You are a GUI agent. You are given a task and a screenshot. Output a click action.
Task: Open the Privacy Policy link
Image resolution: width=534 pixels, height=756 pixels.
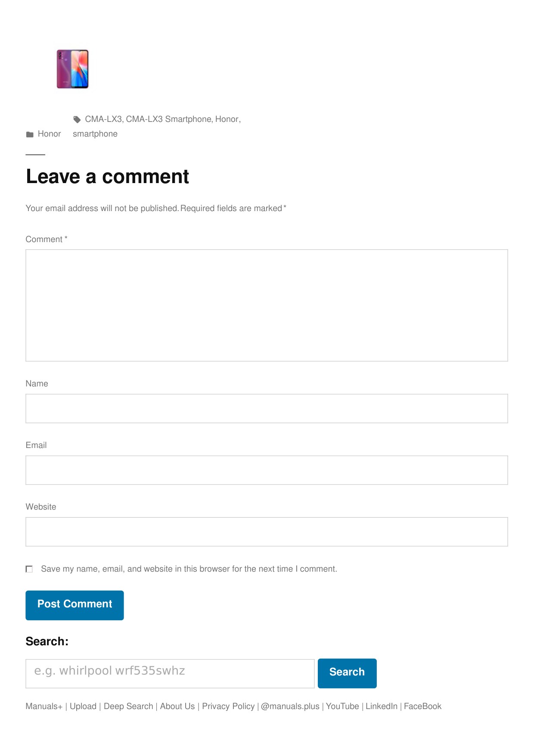point(228,706)
